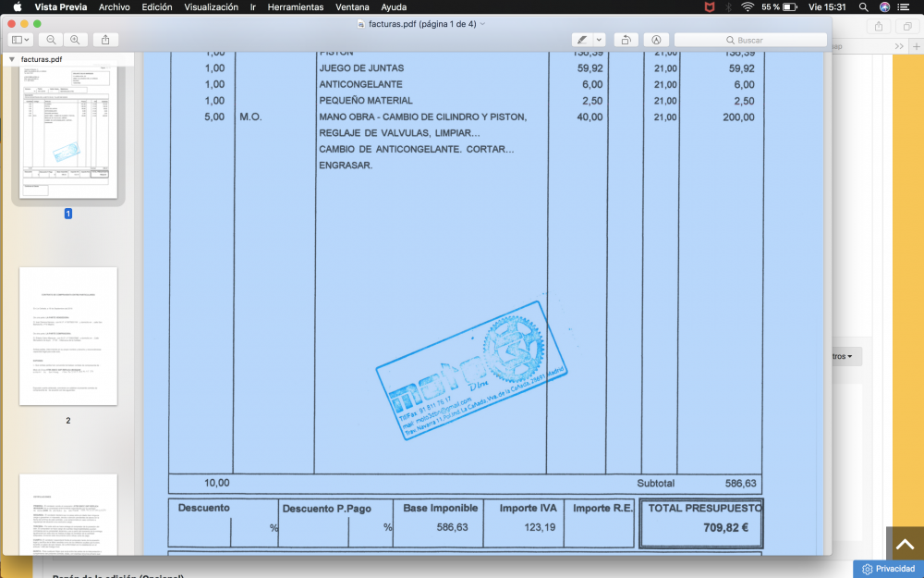The image size is (924, 578).
Task: Click the zoom in magnifier button
Action: (x=74, y=40)
